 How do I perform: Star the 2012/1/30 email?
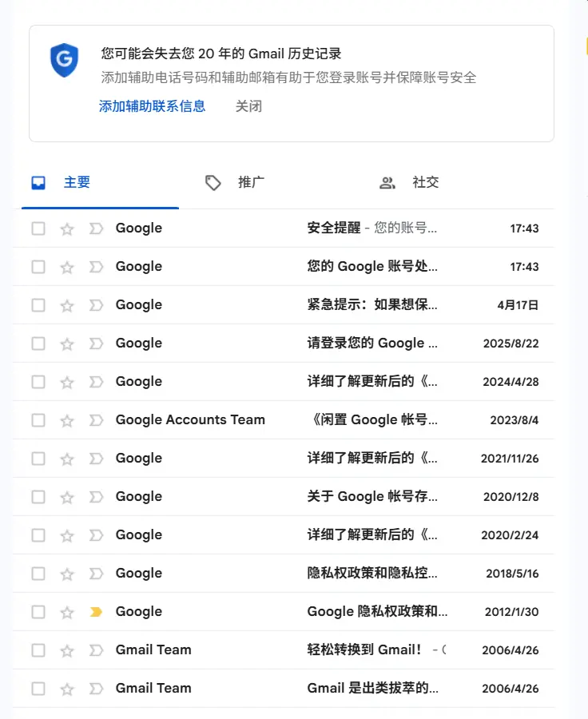(67, 612)
